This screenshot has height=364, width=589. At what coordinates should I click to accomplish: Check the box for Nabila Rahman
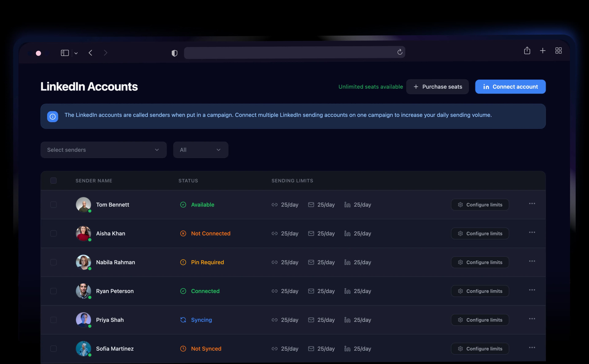pyautogui.click(x=54, y=262)
